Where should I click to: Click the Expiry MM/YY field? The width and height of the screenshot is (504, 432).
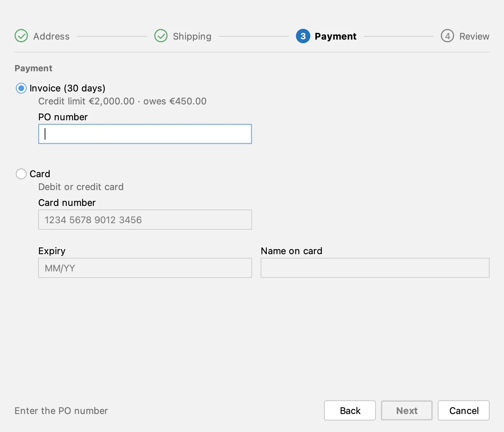tap(145, 268)
